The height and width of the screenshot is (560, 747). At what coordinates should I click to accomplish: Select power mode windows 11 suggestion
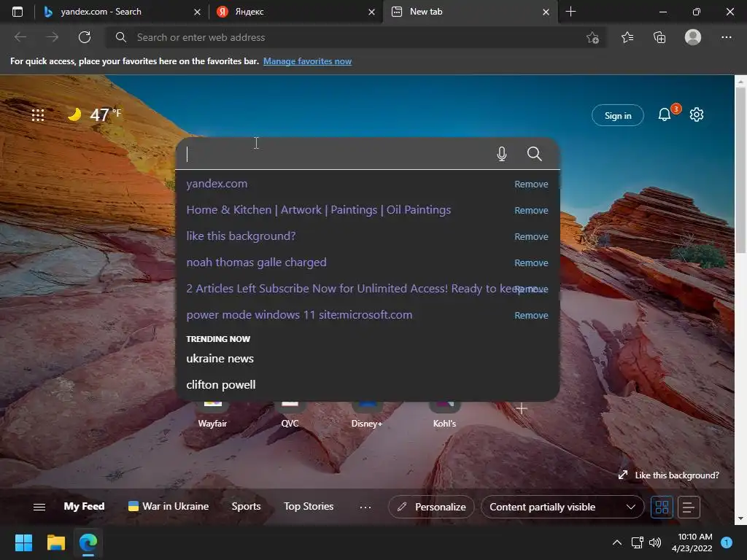(x=299, y=315)
